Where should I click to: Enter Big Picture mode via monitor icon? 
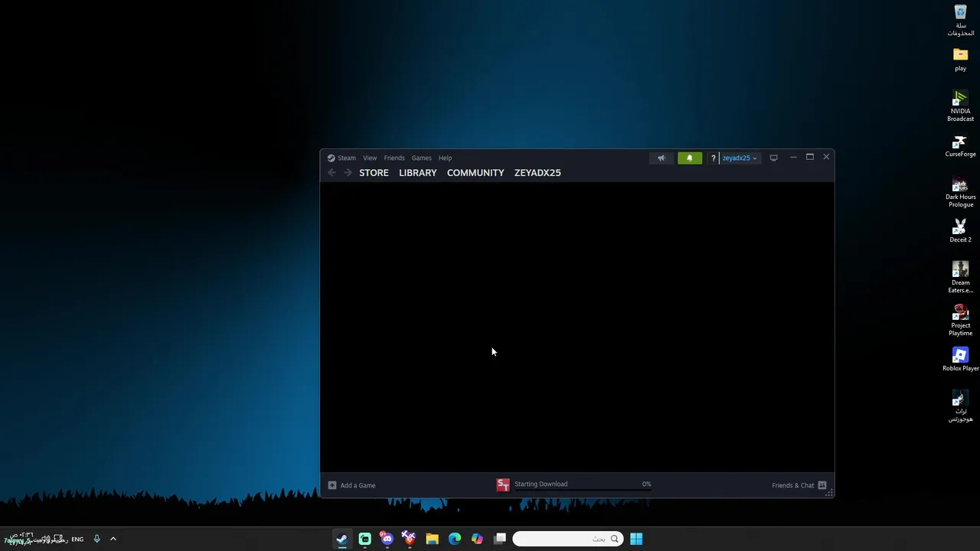pos(773,158)
